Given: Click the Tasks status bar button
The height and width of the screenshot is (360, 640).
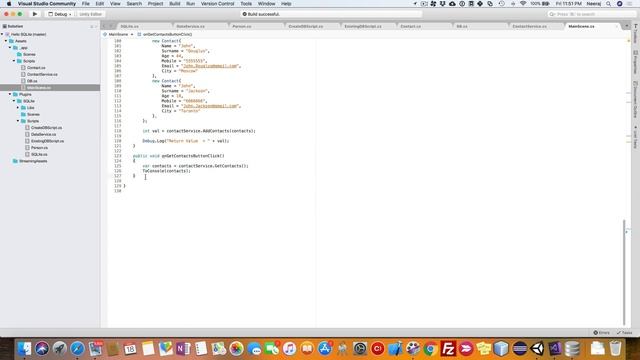Looking at the screenshot, I should click(624, 333).
